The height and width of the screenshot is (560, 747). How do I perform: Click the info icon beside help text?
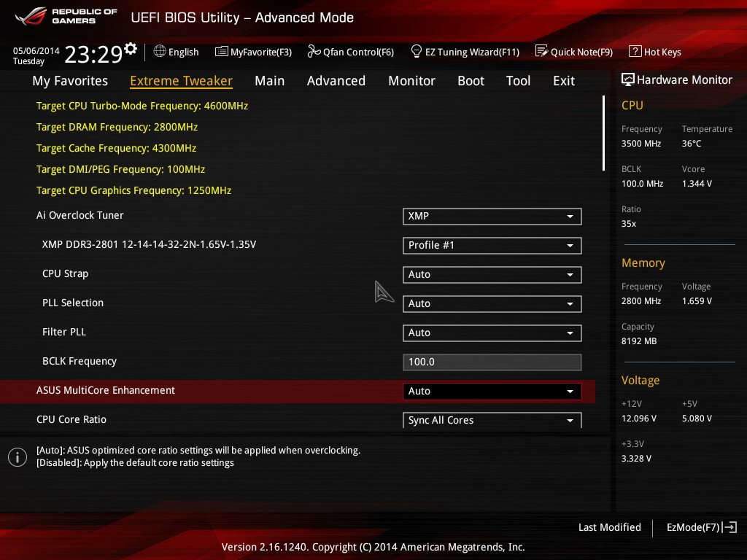[18, 457]
